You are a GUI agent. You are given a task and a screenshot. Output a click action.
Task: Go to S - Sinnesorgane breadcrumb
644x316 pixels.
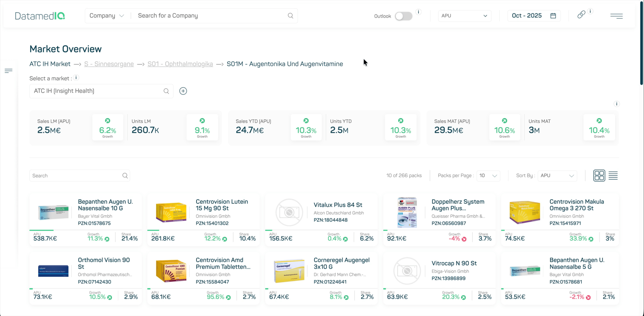click(109, 64)
